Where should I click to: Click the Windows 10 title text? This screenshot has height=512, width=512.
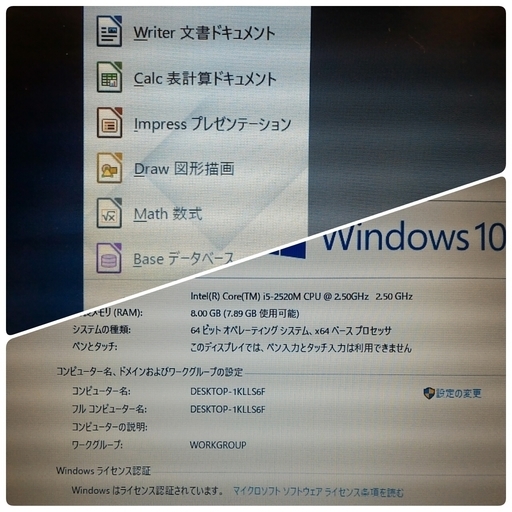[413, 236]
